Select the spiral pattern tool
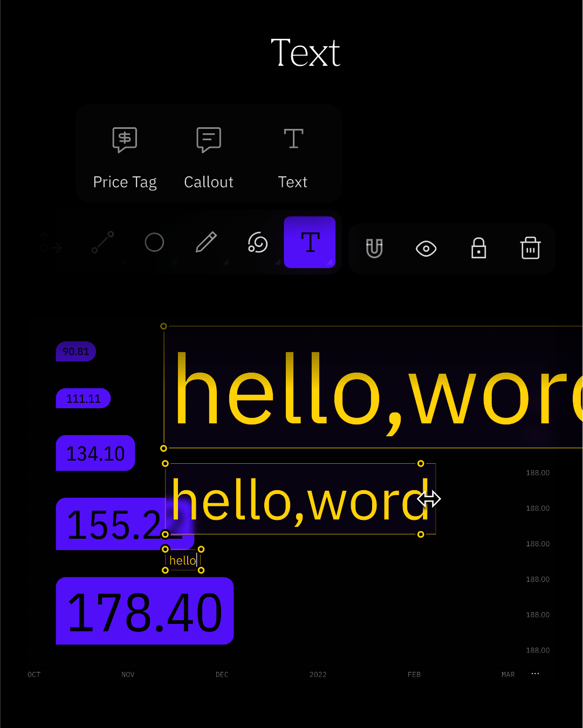Screen dimensions: 583x728 258,242
